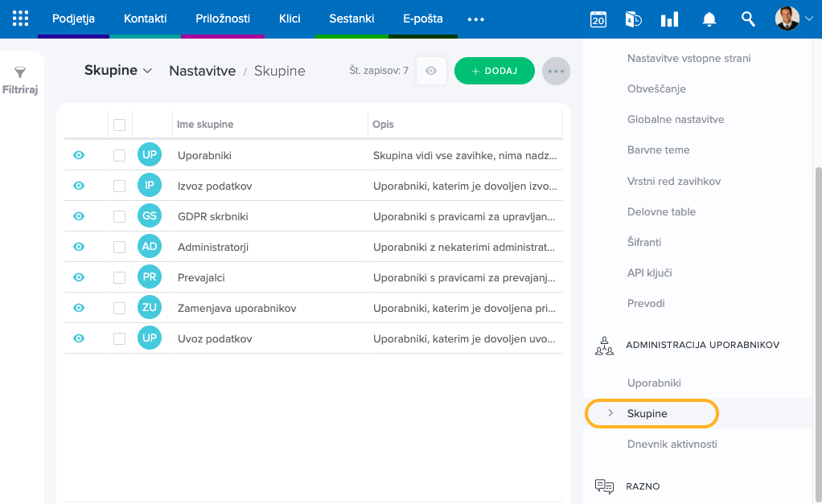This screenshot has width=822, height=504.
Task: Tick the checkbox for Administratorji row
Action: coord(119,247)
